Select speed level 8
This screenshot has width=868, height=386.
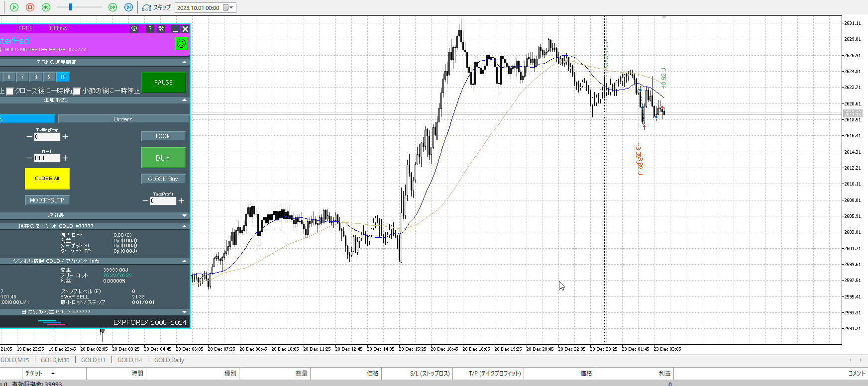click(36, 77)
